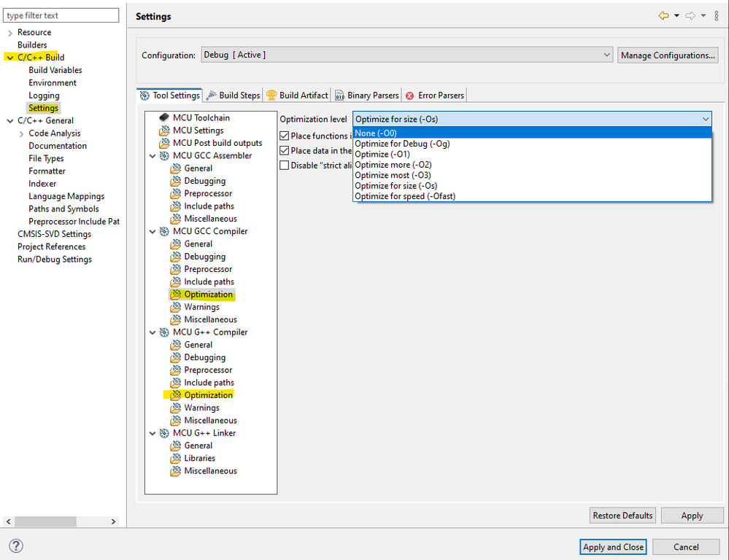
Task: Expand the Resource tree node
Action: point(9,33)
